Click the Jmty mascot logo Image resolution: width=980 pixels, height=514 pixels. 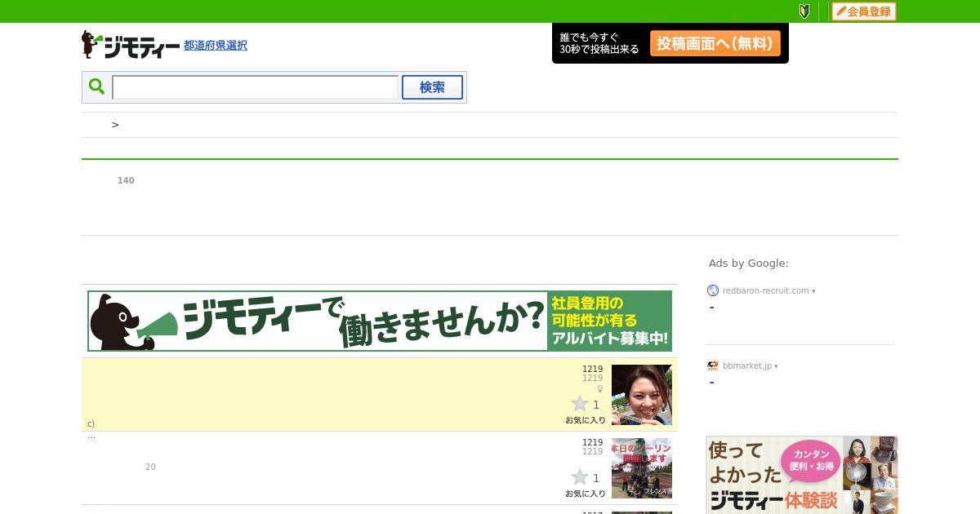pyautogui.click(x=131, y=45)
